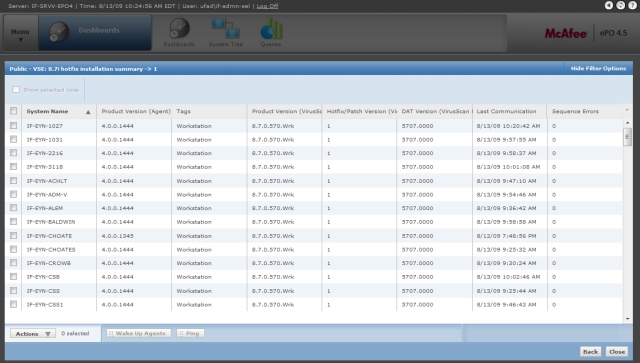Viewport: 640px width, 363px height.
Task: Check the IF-EYN-CSS1 row checkbox
Action: coord(13,304)
